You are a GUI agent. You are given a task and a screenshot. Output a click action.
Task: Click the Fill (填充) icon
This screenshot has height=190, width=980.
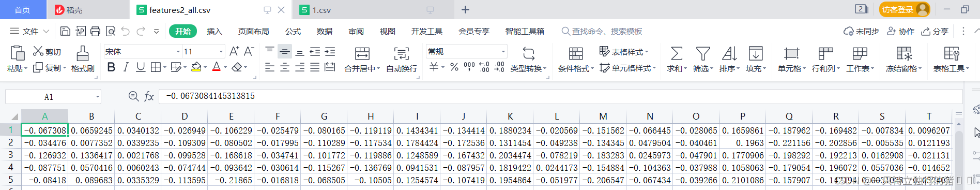(x=756, y=53)
